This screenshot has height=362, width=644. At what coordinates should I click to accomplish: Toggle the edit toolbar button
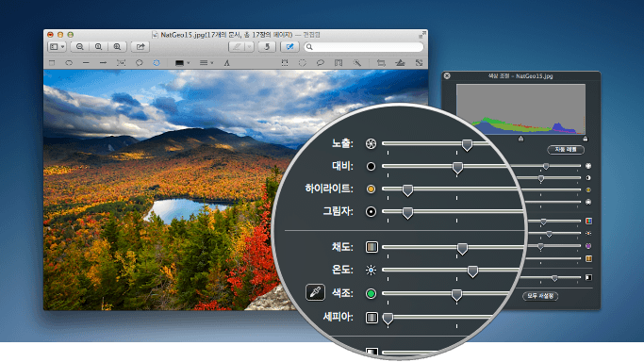coord(289,47)
